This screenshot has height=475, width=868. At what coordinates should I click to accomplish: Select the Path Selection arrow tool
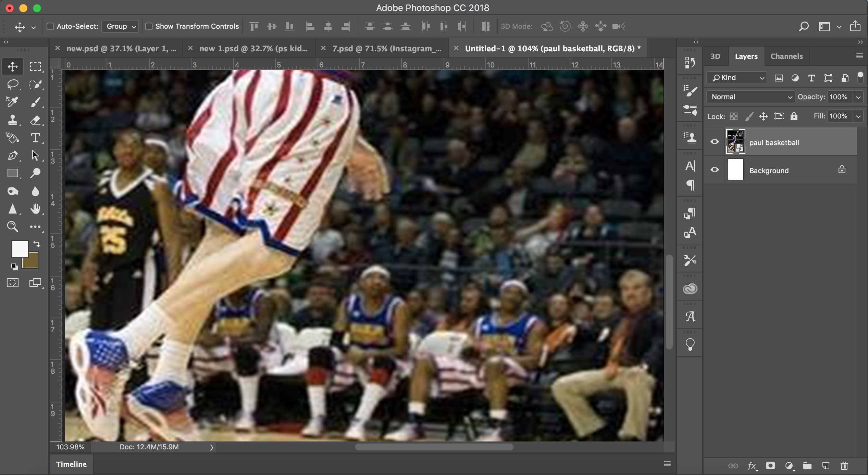pyautogui.click(x=35, y=155)
